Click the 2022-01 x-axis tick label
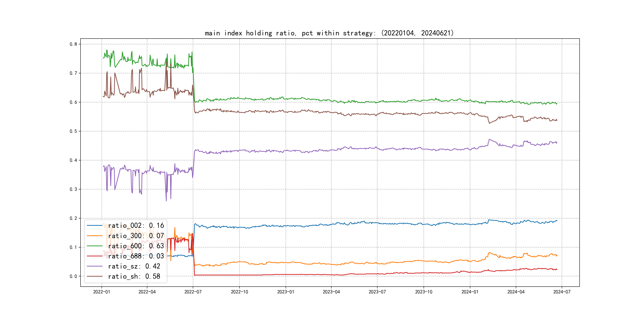Viewport: 644px width, 322px height. pos(102,292)
